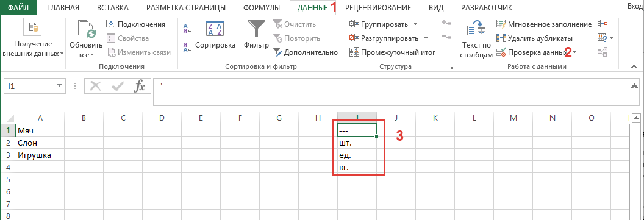Select row 5 header
The height and width of the screenshot is (220, 644).
[x=8, y=179]
